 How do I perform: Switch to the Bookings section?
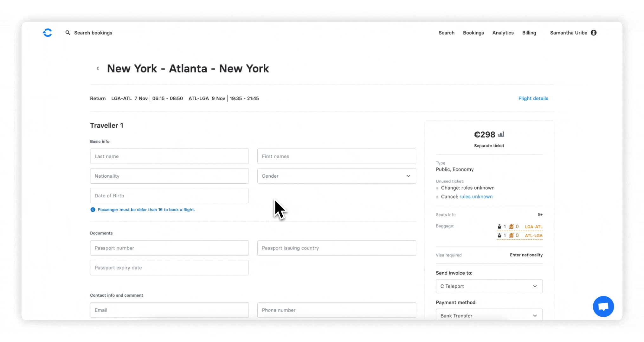[x=473, y=33]
